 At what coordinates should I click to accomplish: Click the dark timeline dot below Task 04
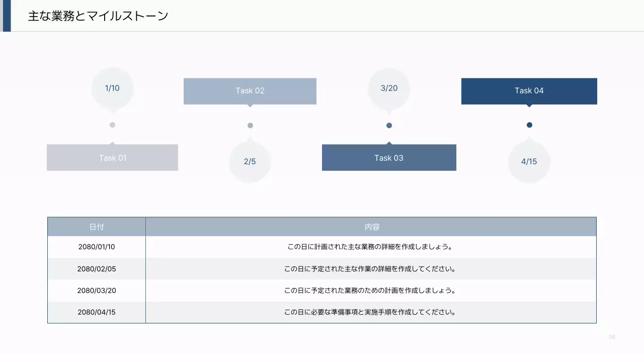(529, 125)
